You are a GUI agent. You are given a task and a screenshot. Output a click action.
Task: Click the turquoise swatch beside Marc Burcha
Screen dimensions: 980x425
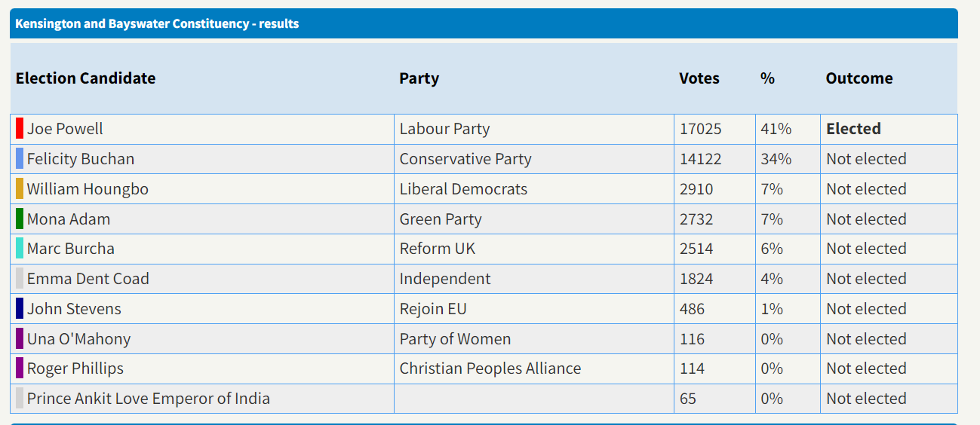(20, 249)
